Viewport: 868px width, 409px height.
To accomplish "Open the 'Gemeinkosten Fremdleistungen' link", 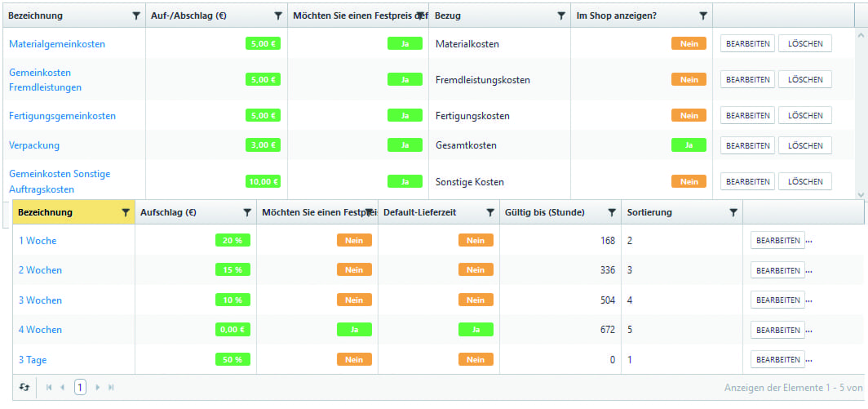I will 45,79.
